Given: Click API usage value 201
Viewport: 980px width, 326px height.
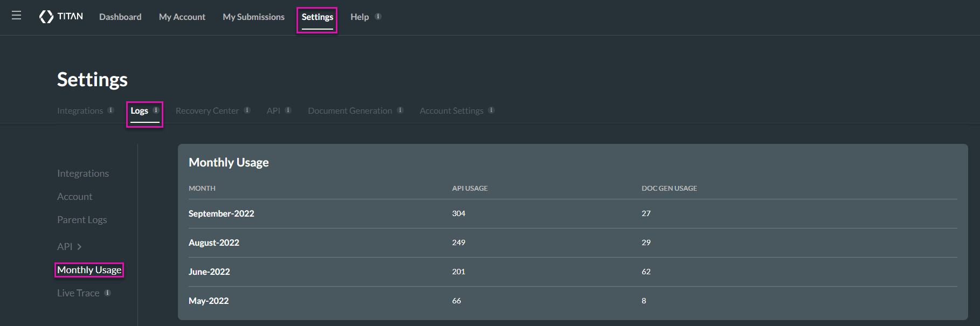Looking at the screenshot, I should pos(459,272).
